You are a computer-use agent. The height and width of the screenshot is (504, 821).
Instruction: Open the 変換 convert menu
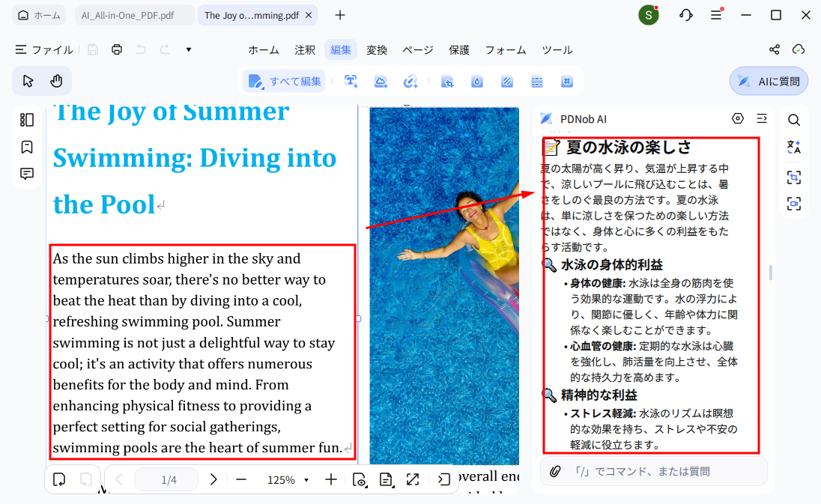point(377,50)
